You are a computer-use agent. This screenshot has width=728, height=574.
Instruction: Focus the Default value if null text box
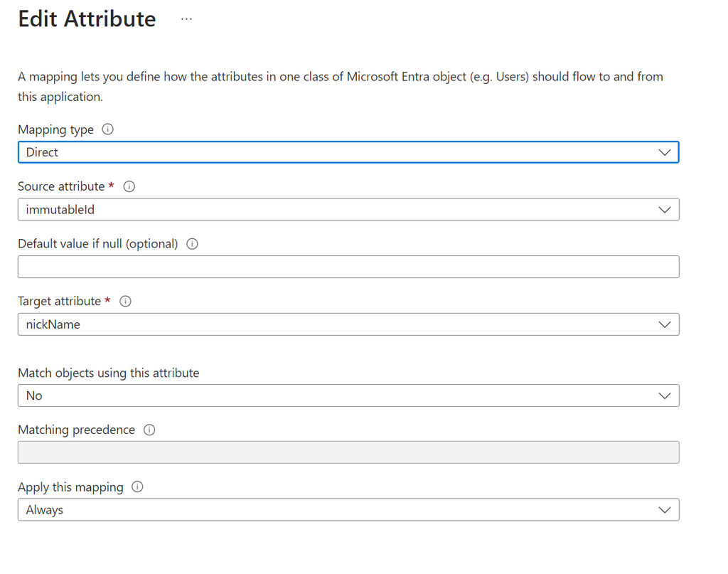(x=348, y=267)
